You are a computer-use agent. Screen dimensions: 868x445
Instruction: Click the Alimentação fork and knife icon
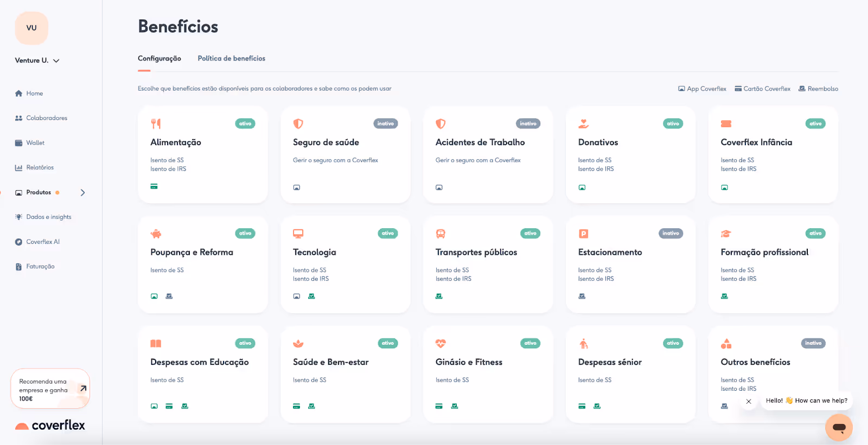156,124
